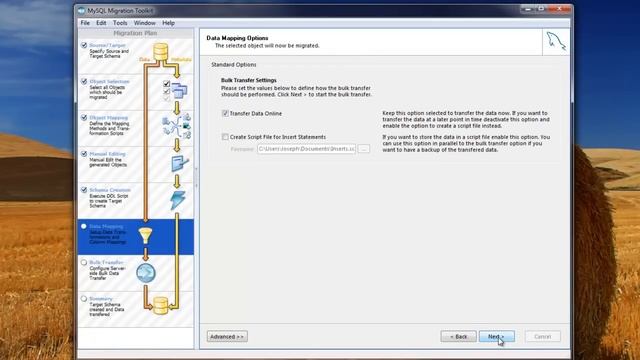
Task: Click the Migration Plan panel header
Action: (x=135, y=33)
